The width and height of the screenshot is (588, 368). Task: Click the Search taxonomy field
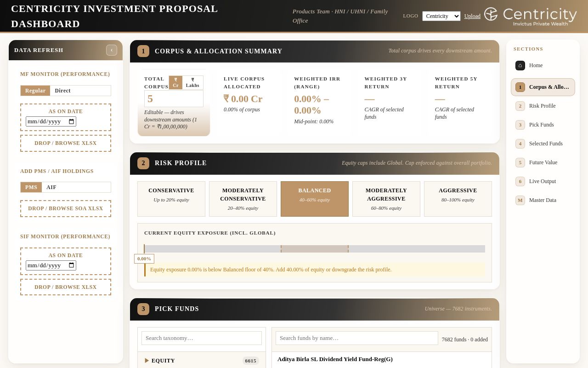(202, 338)
